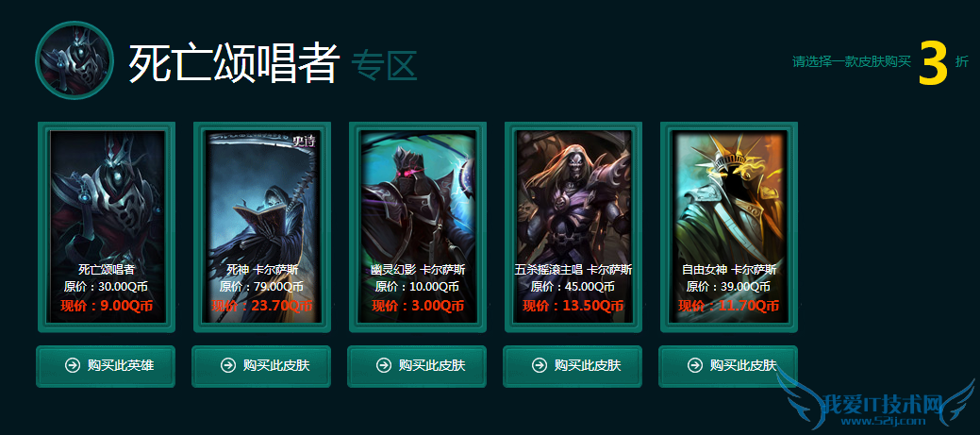980x435 pixels.
Task: Click the yellow 3 折 discount number
Action: [x=933, y=62]
